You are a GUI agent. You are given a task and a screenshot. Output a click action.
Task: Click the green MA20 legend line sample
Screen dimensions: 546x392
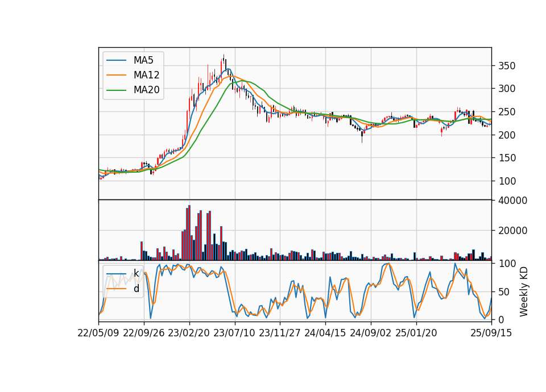pos(116,90)
